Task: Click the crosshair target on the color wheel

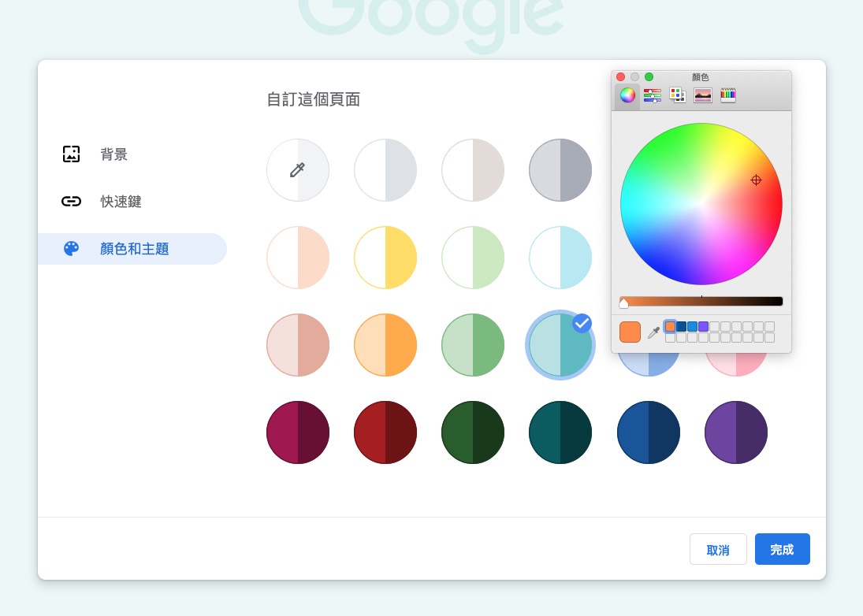Action: 756,180
